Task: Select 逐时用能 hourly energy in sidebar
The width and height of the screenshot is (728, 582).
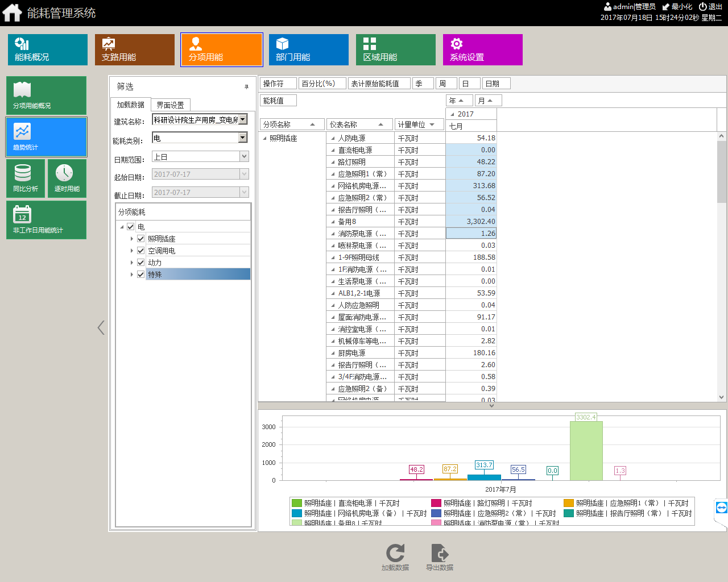Action: coord(67,178)
